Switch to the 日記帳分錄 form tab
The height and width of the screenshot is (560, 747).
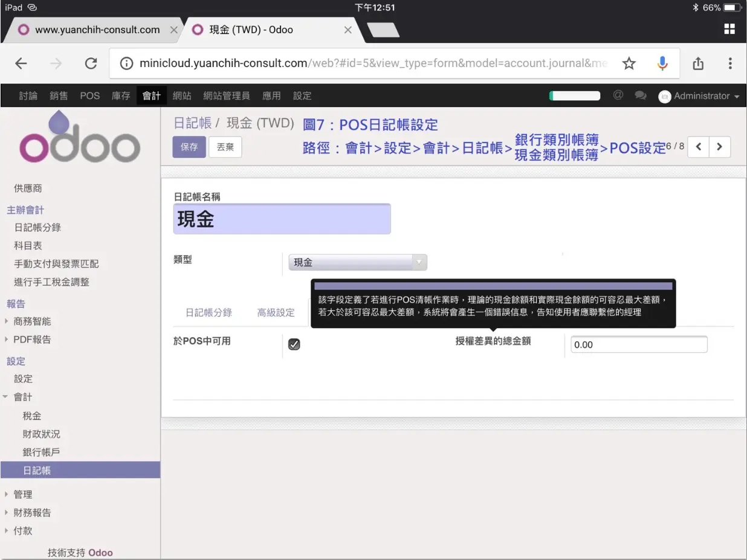click(x=209, y=312)
